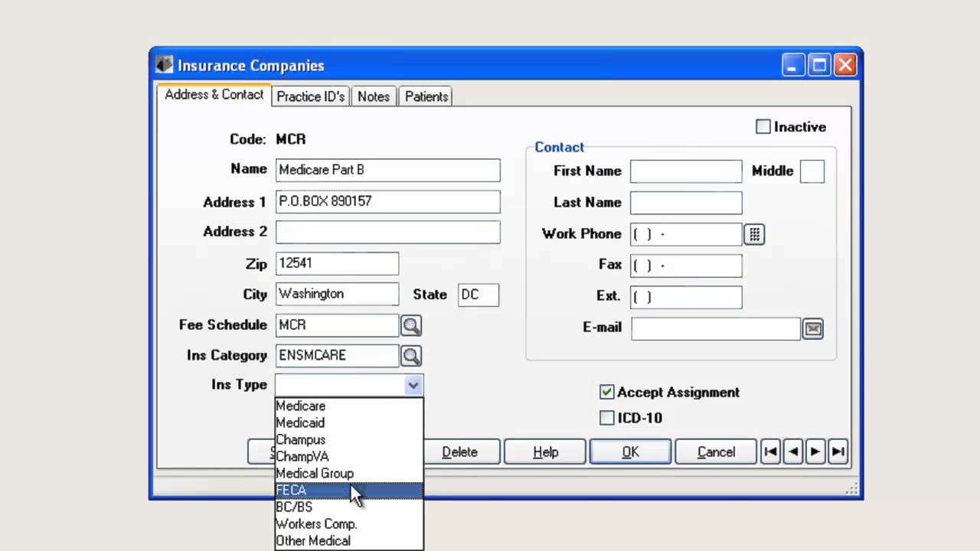
Task: Click the E-mail envelope icon
Action: tap(812, 329)
